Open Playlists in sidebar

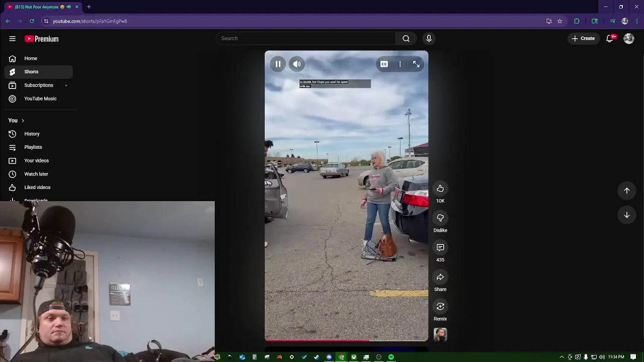[38, 147]
